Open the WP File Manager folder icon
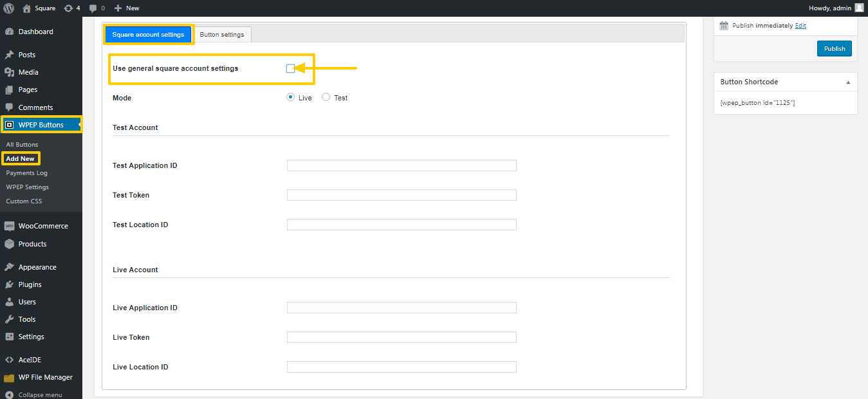This screenshot has height=399, width=868. click(9, 377)
